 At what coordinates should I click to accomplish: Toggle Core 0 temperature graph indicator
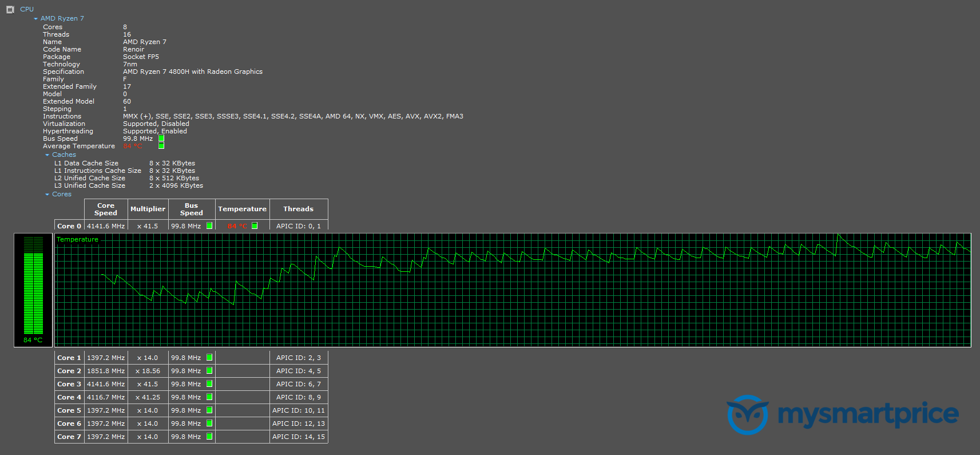point(255,225)
